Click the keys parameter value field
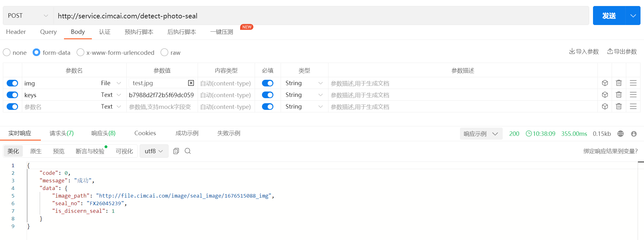This screenshot has height=240, width=644. tap(162, 95)
